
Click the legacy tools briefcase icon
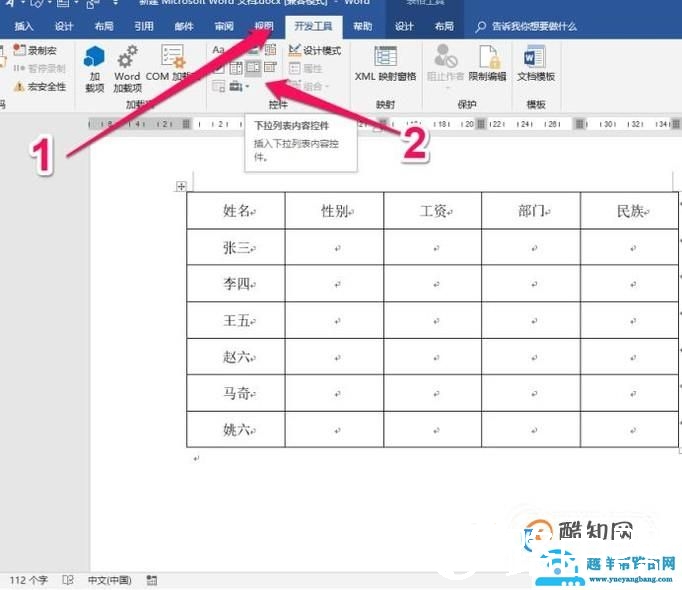[x=236, y=86]
